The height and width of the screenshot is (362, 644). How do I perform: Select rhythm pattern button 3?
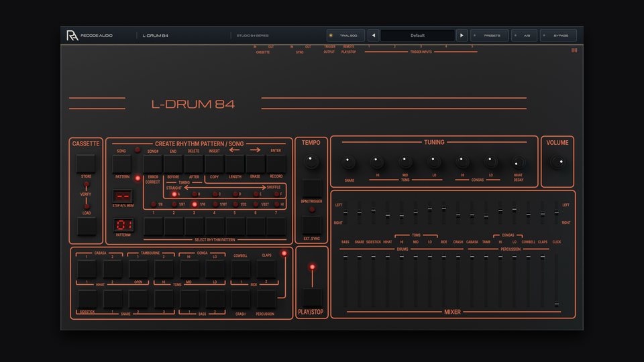pyautogui.click(x=195, y=227)
